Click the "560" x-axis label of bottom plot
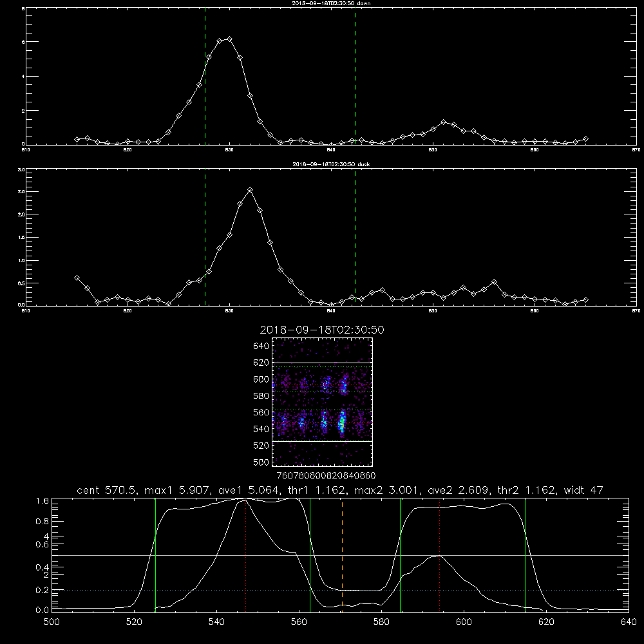Viewport: 644px width, 644px height. [299, 622]
